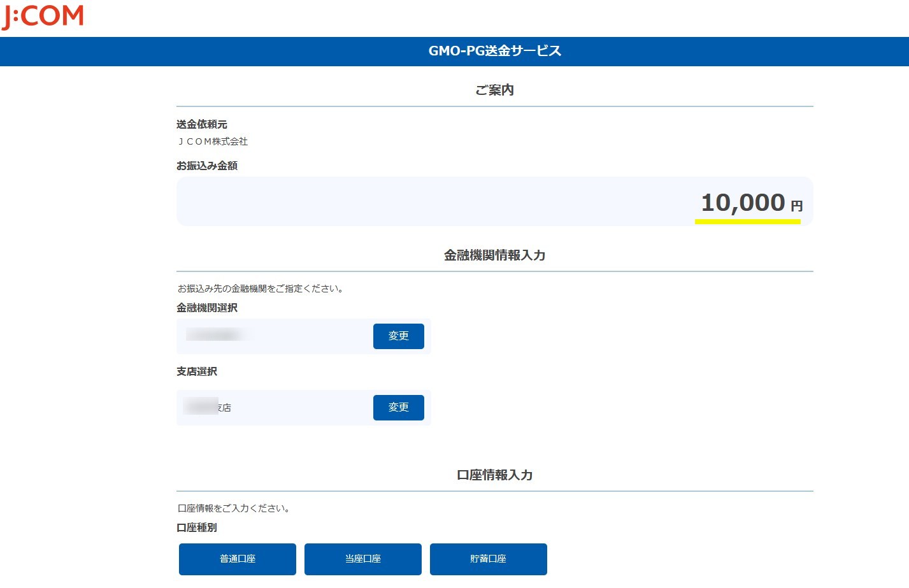Screen dimensions: 909x588
Task: Click the J:COM logo
Action: click(x=43, y=16)
